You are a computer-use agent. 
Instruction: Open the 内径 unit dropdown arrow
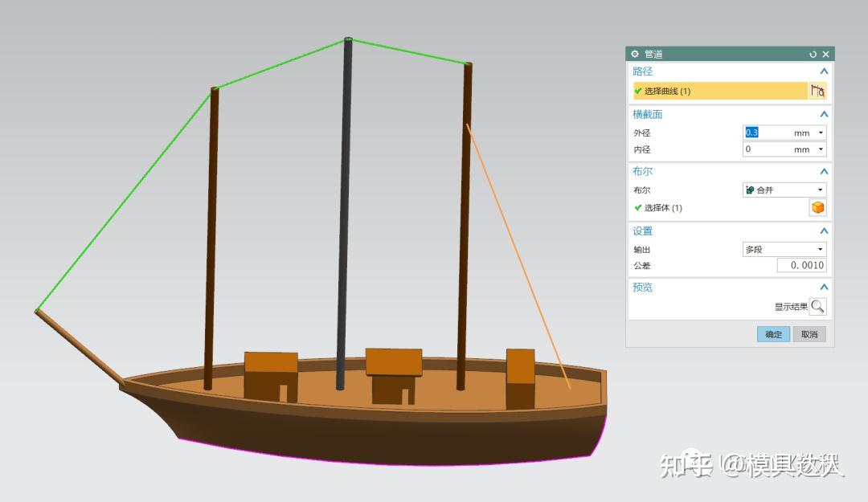click(x=821, y=149)
